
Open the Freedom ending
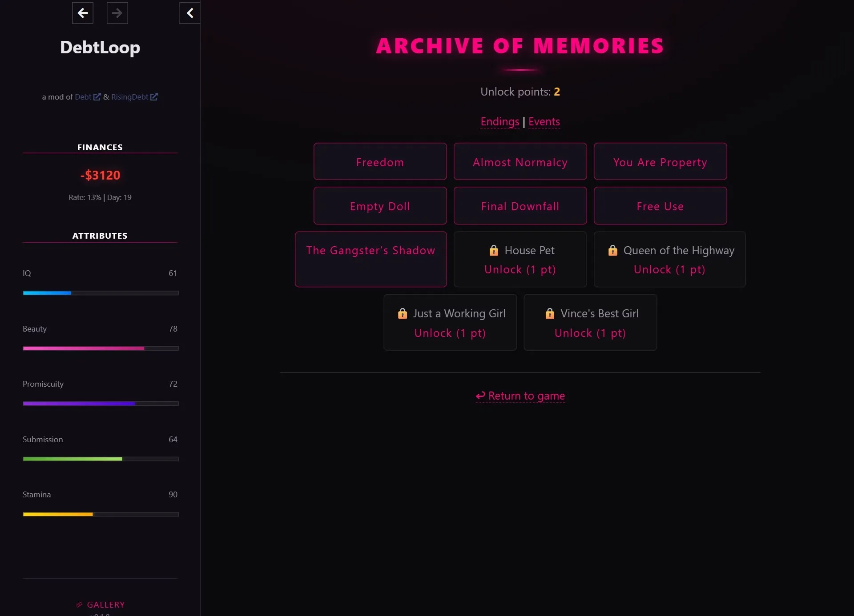click(x=380, y=162)
